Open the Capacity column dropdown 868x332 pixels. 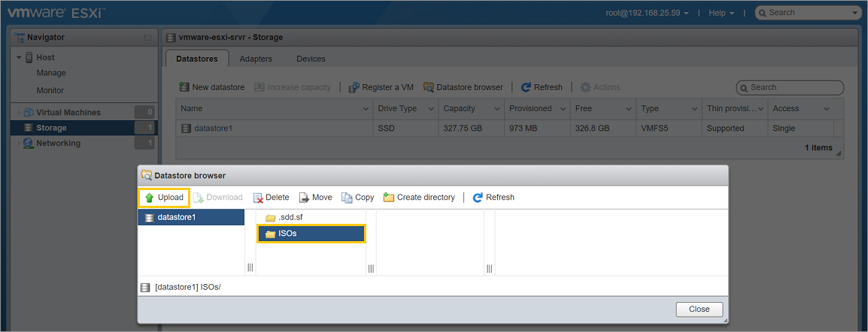(x=496, y=109)
